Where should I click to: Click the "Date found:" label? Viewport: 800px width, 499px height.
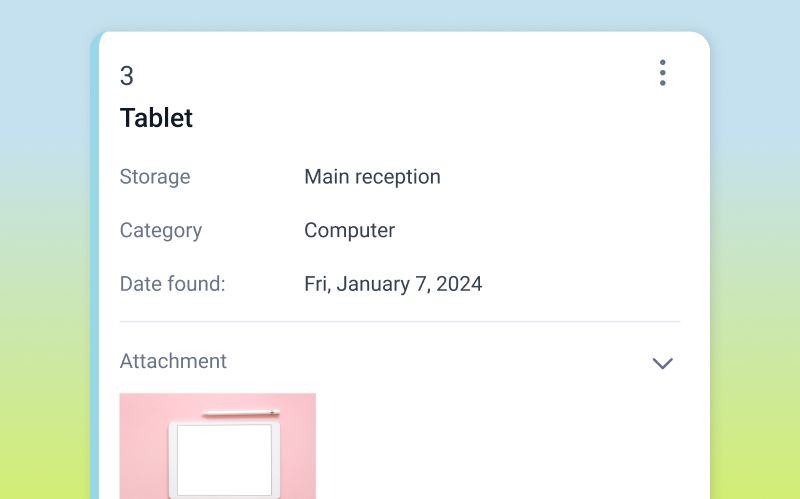coord(173,284)
